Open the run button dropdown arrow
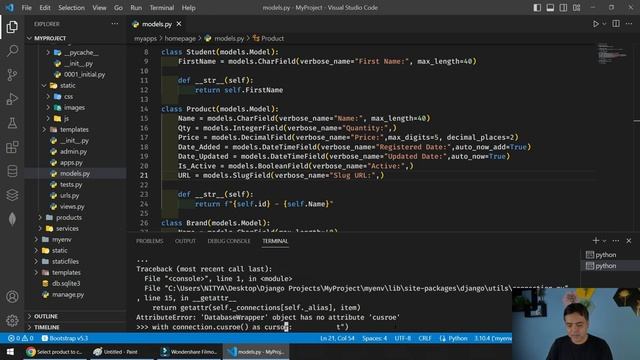 coord(604,24)
